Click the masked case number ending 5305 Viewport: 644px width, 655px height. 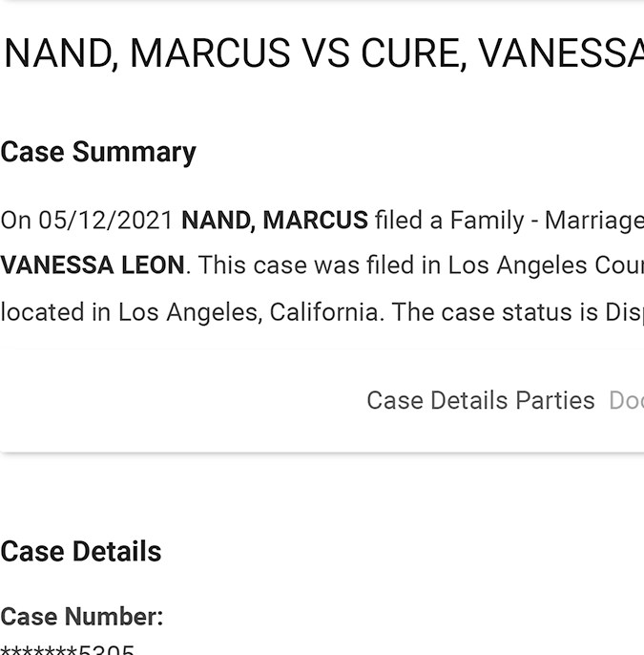[x=68, y=650]
